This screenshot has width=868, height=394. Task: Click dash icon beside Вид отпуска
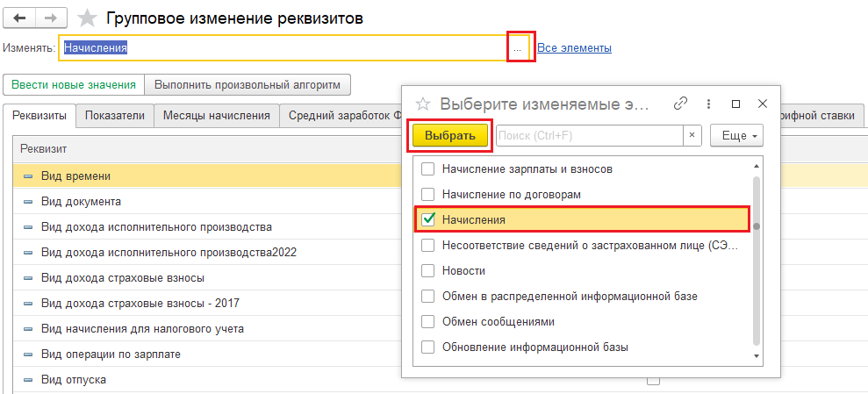[x=28, y=380]
